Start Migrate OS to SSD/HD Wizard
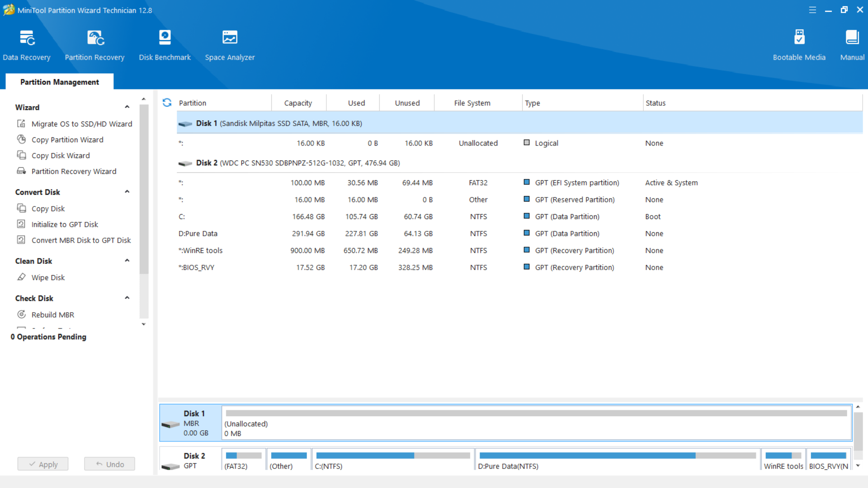868x488 pixels. (82, 124)
